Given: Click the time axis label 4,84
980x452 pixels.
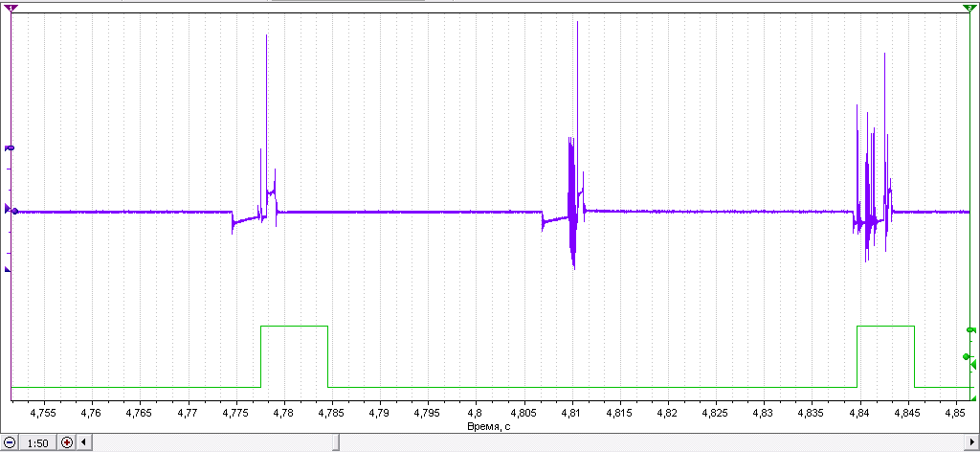Looking at the screenshot, I should 859,413.
